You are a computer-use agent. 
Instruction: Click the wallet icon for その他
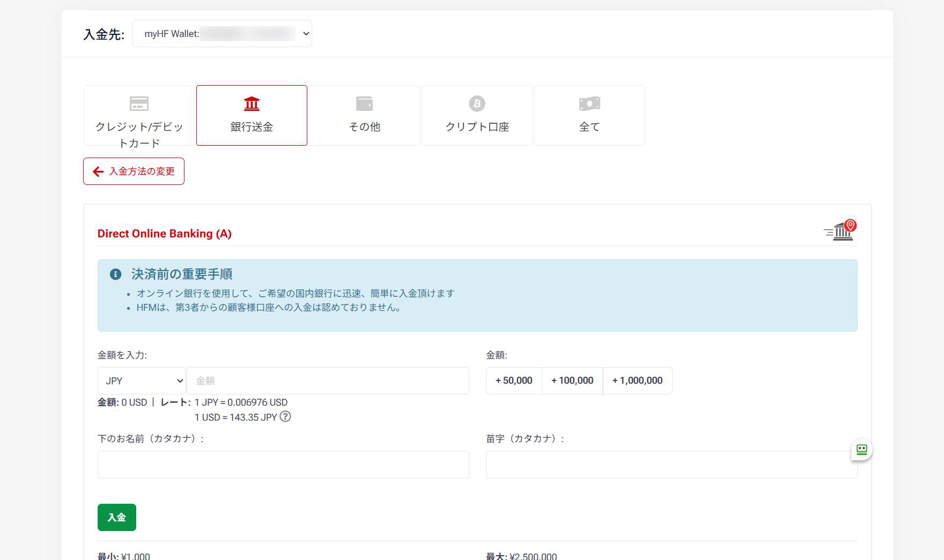(364, 103)
